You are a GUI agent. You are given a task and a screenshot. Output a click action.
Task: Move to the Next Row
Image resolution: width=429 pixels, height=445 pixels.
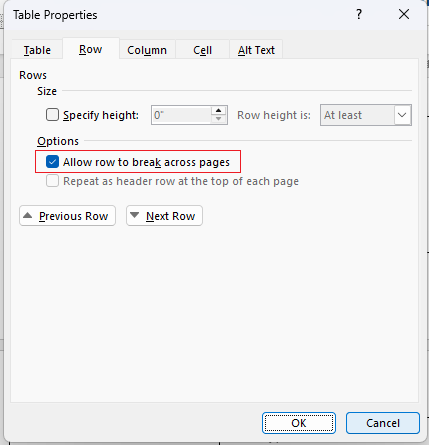click(x=164, y=216)
